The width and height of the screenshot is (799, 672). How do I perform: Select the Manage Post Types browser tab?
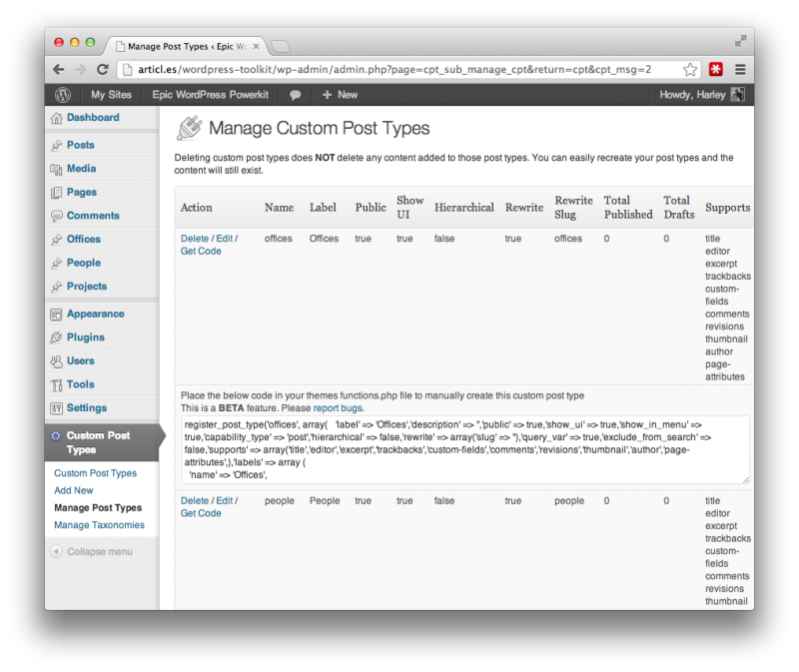186,46
